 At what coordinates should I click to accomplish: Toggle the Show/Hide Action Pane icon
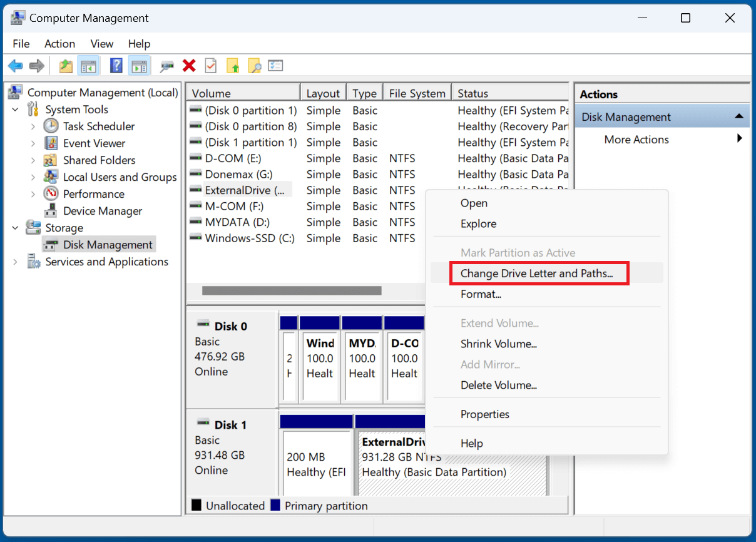point(138,65)
